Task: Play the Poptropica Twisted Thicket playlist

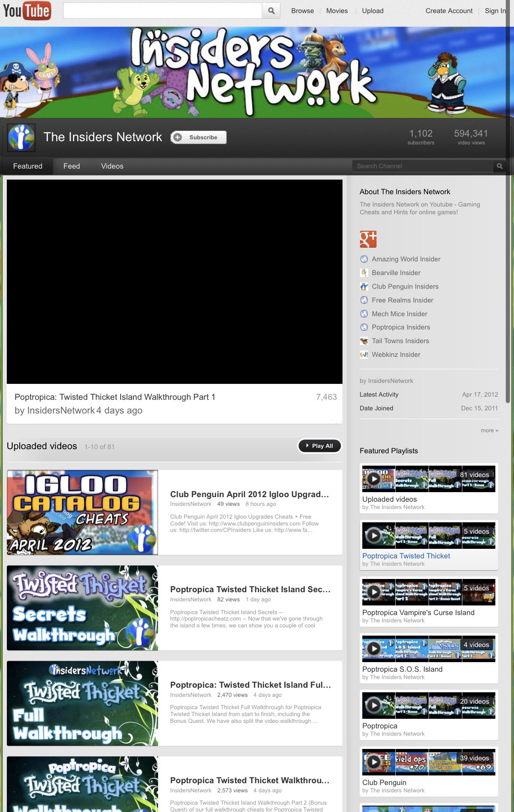Action: [374, 535]
